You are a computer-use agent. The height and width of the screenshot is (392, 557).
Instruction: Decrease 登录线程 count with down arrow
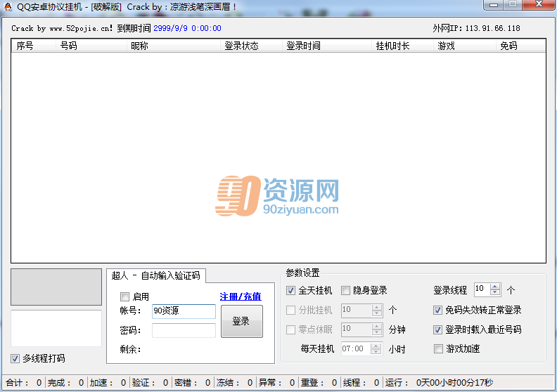[x=495, y=293]
